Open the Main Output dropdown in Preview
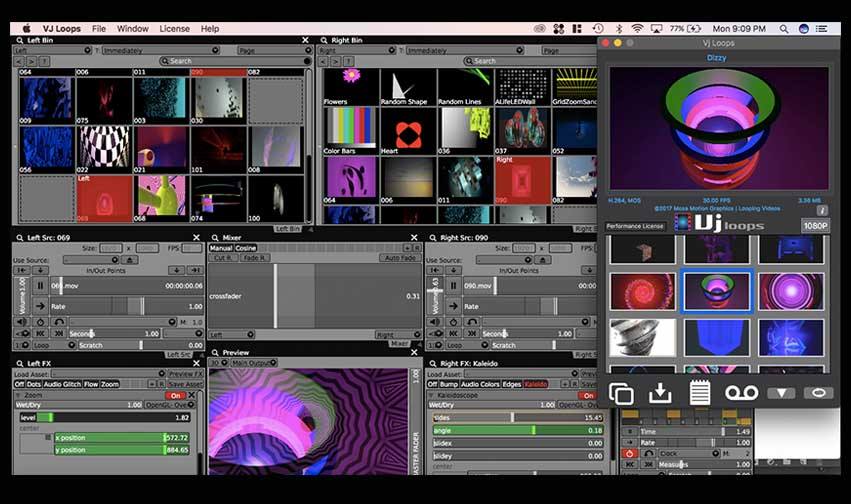This screenshot has height=504, width=851. tap(253, 362)
